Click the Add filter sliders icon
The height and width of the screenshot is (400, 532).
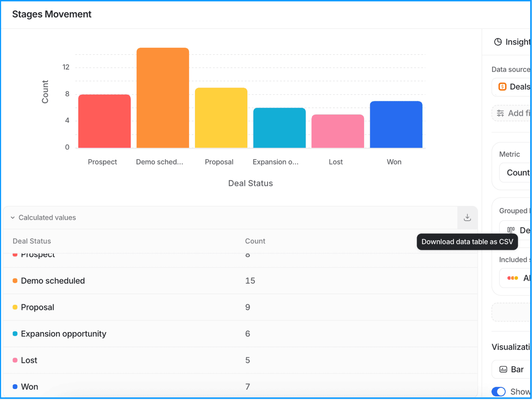500,114
